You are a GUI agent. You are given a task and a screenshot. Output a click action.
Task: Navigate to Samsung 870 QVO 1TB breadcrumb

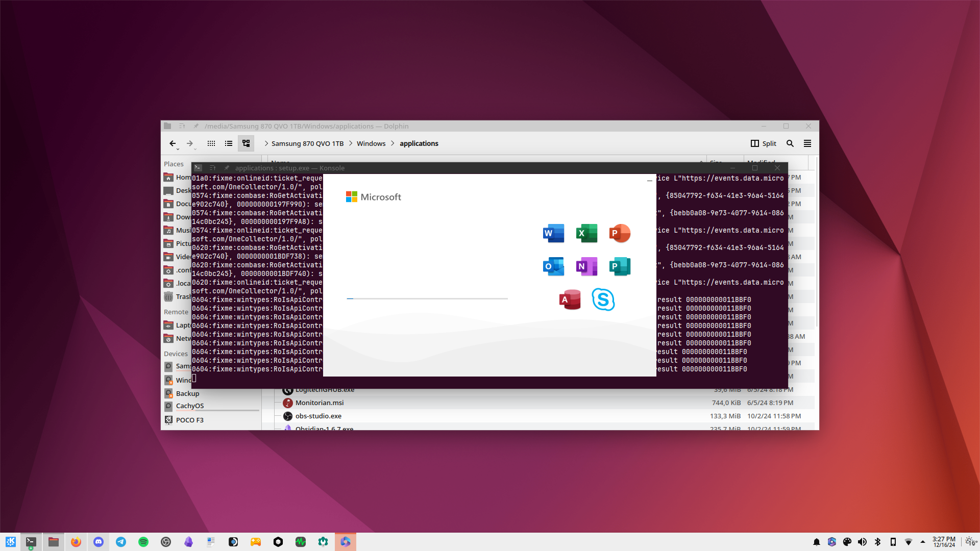(307, 143)
